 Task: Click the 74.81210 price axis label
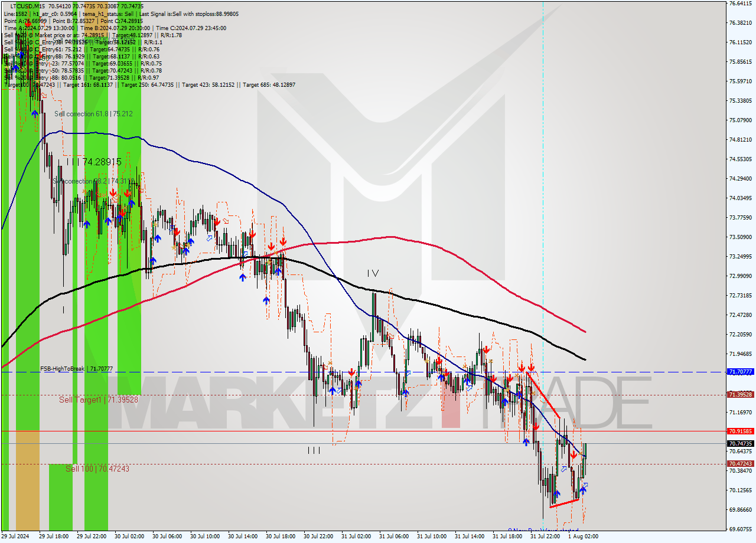pyautogui.click(x=741, y=140)
